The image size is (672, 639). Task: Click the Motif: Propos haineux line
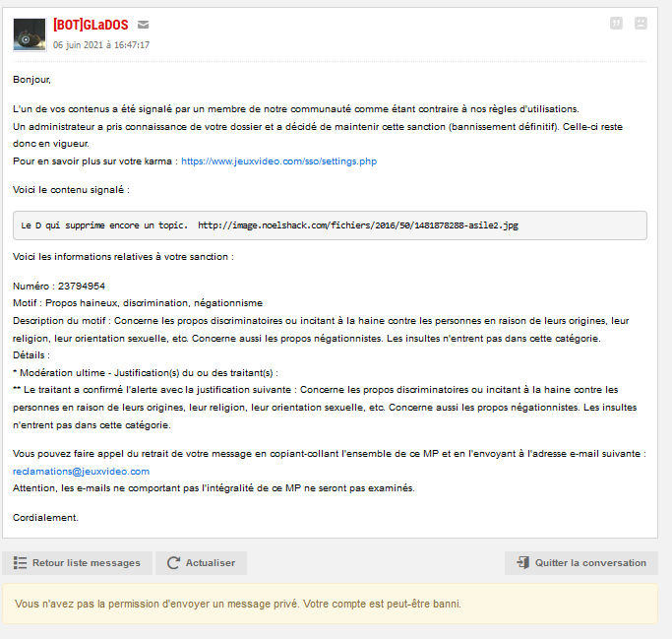pos(138,303)
